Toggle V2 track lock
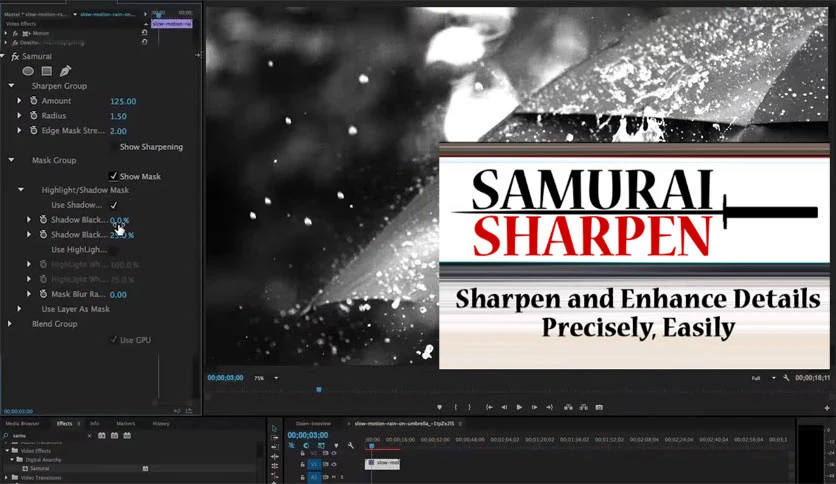The image size is (836, 484). pyautogui.click(x=302, y=453)
